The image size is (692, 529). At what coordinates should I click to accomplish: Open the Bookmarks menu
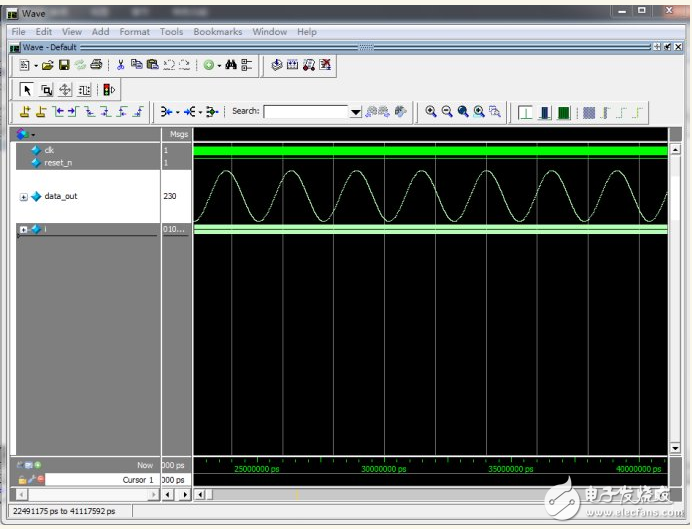tap(217, 32)
